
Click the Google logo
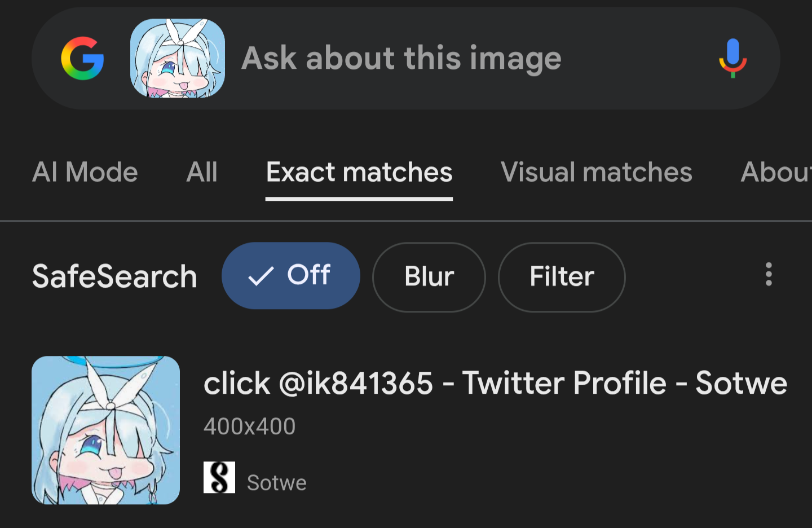point(82,59)
